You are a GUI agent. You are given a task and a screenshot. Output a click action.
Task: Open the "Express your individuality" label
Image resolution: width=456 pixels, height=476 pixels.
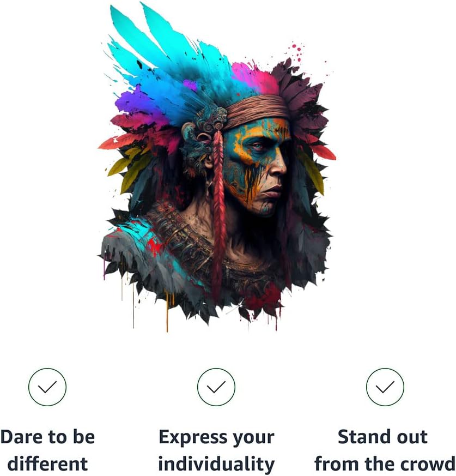[216, 450]
